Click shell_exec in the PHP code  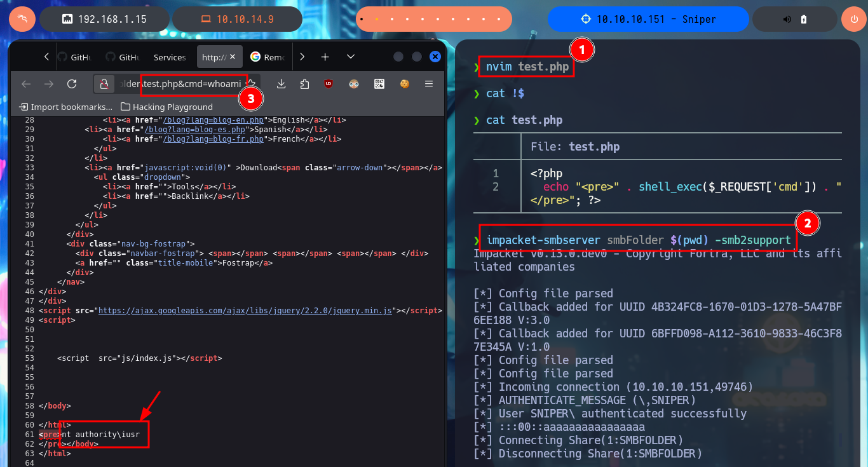(670, 187)
